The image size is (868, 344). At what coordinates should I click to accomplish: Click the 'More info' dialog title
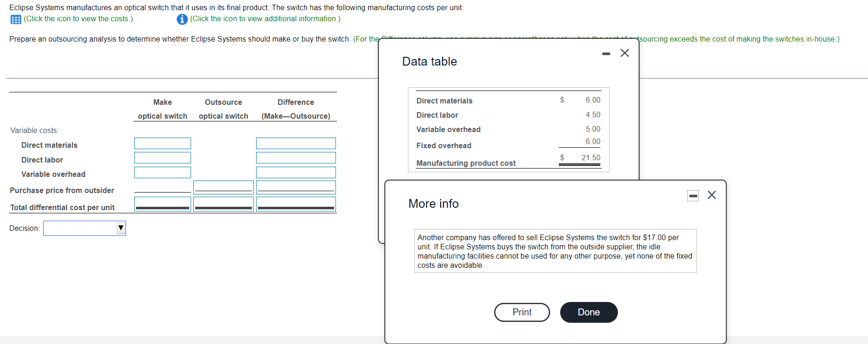433,204
